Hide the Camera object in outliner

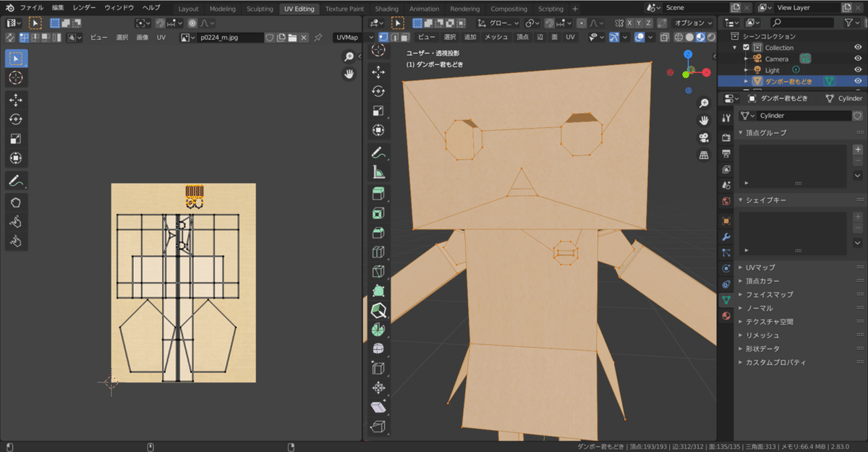[858, 59]
